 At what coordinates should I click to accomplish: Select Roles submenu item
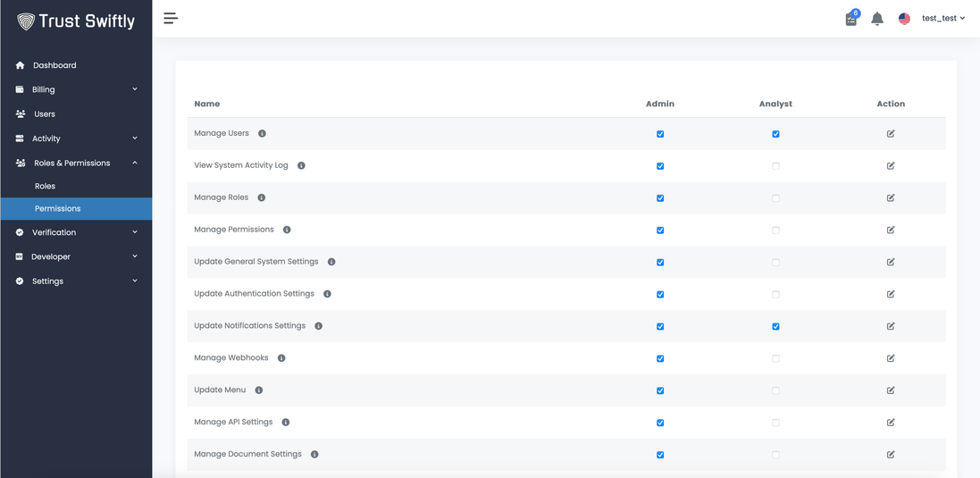click(46, 187)
